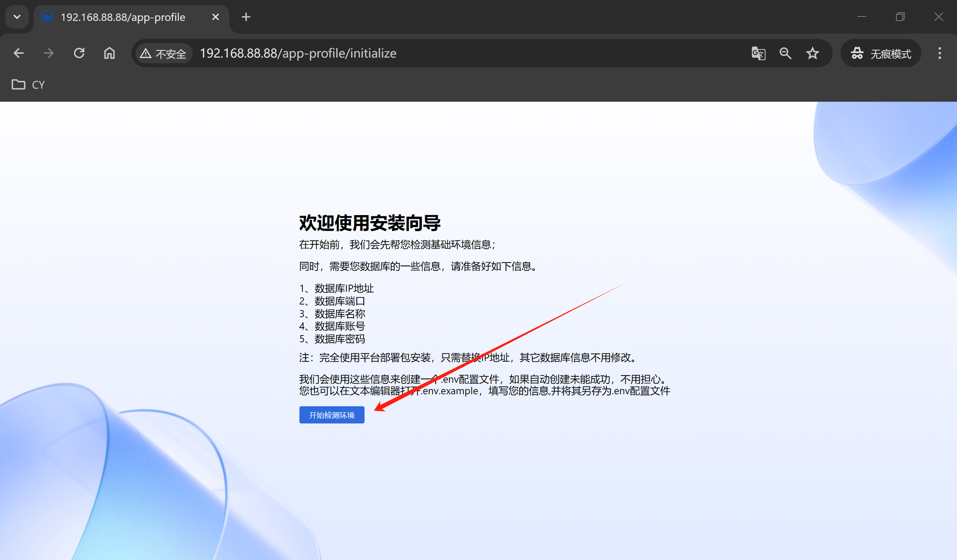The width and height of the screenshot is (957, 560).
Task: Open a new tab with the plus button
Action: tap(246, 17)
